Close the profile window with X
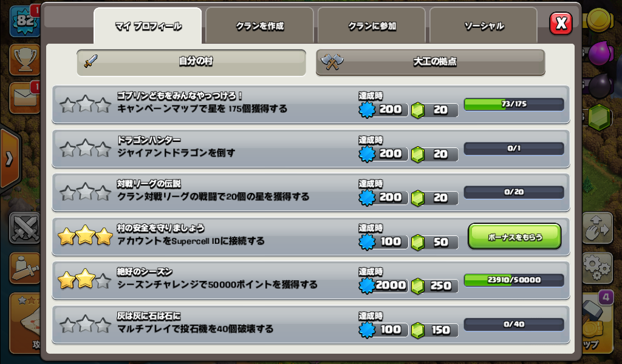This screenshot has height=364, width=622. point(561,24)
